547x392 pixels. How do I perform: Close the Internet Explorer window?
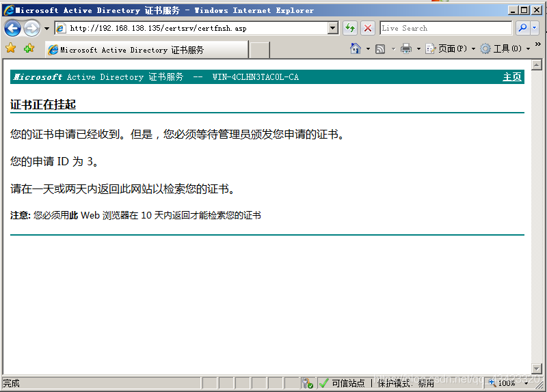click(x=537, y=10)
